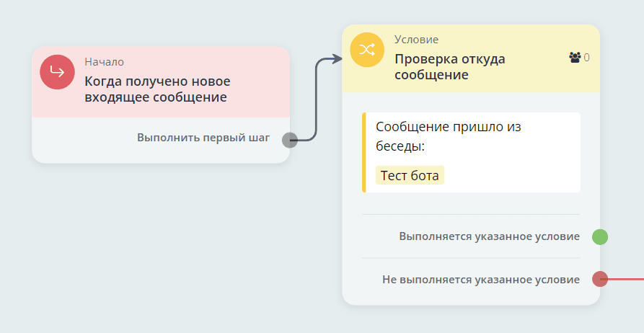Click the green condition-met connector dot
This screenshot has height=333, width=644.
599,236
